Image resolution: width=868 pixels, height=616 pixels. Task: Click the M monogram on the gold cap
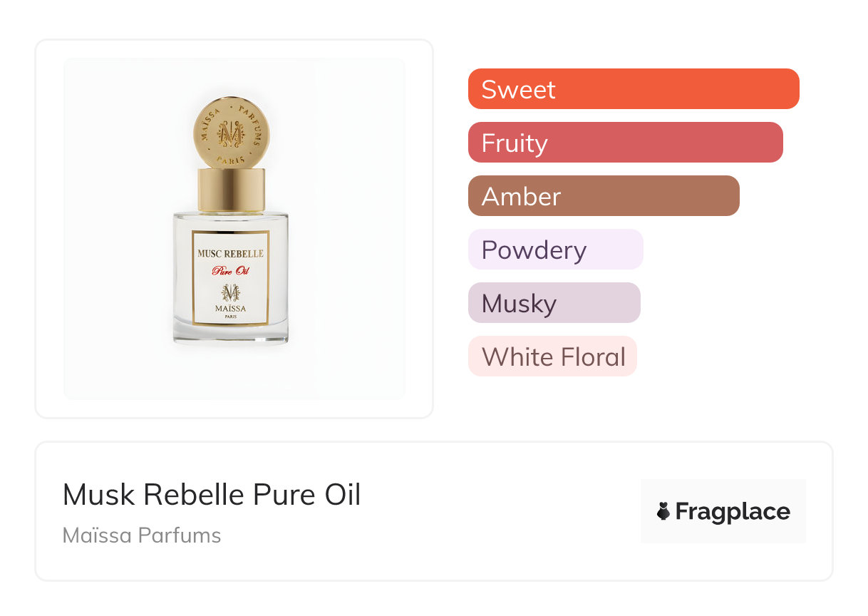click(231, 133)
